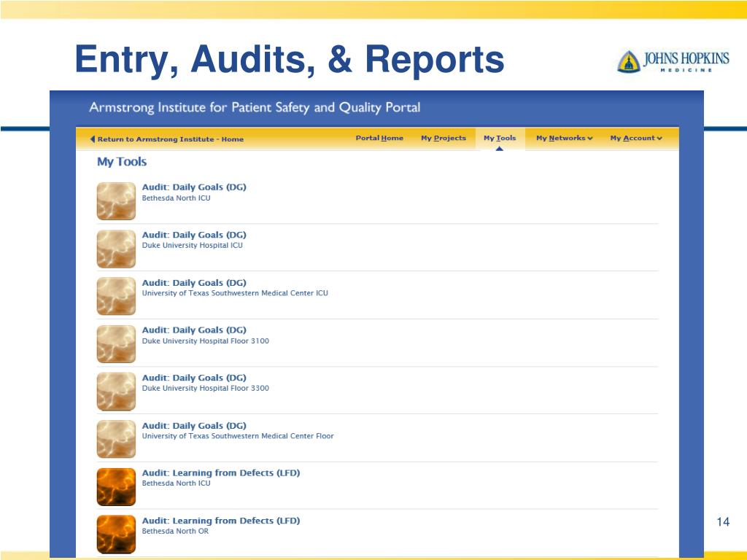
Task: Click 'University of Texas Southwestern Medical Center ICU' text
Action: point(235,293)
